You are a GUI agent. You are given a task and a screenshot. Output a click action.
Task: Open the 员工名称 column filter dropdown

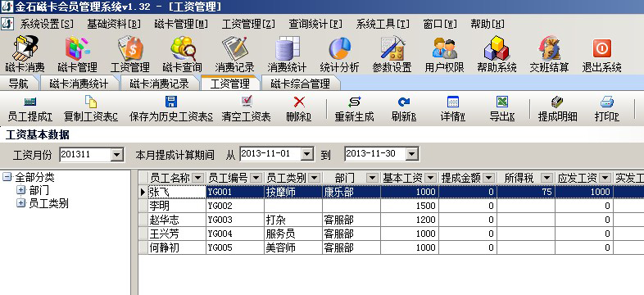point(198,178)
